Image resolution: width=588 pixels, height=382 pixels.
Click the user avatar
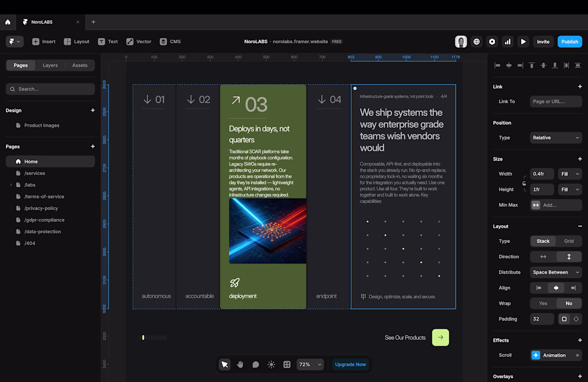coord(461,42)
